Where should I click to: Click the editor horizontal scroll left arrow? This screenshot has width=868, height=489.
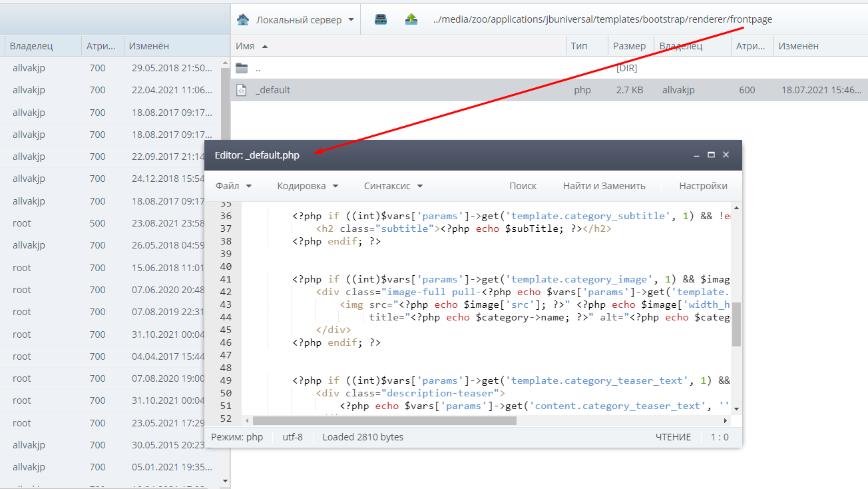pyautogui.click(x=248, y=420)
